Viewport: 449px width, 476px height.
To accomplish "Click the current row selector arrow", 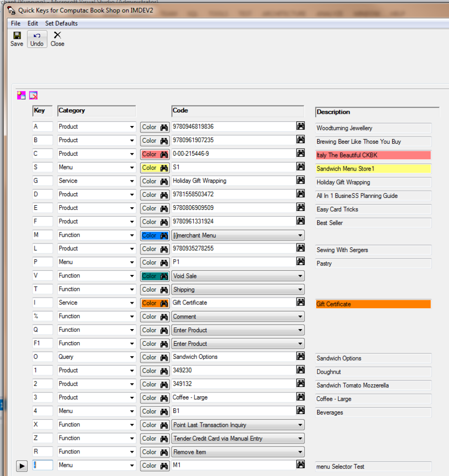I will [22, 466].
